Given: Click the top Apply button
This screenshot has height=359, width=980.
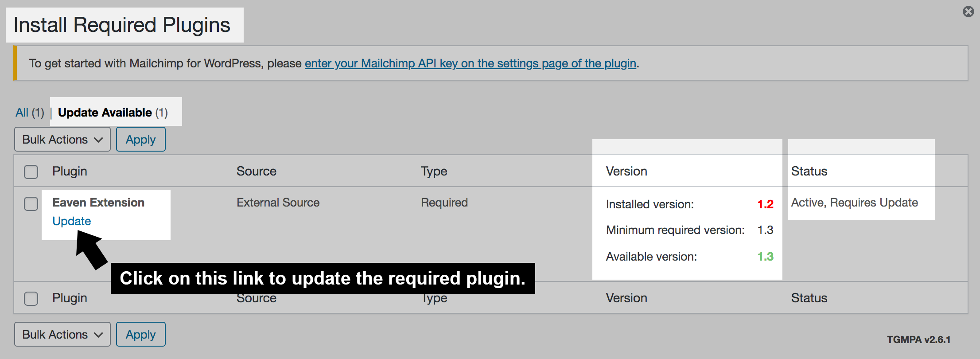Looking at the screenshot, I should click(141, 139).
